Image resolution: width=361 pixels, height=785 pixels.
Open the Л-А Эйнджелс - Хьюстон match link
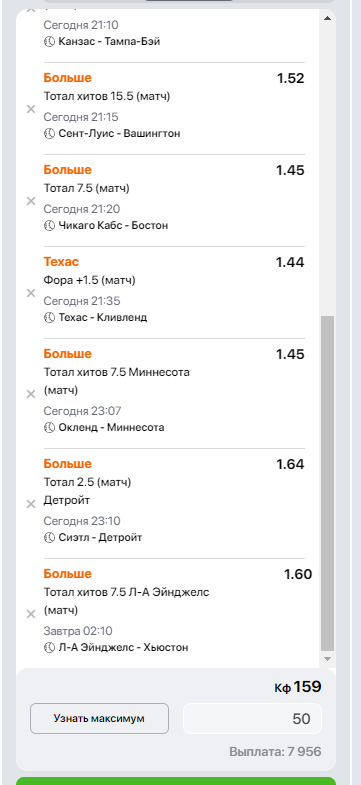[123, 647]
